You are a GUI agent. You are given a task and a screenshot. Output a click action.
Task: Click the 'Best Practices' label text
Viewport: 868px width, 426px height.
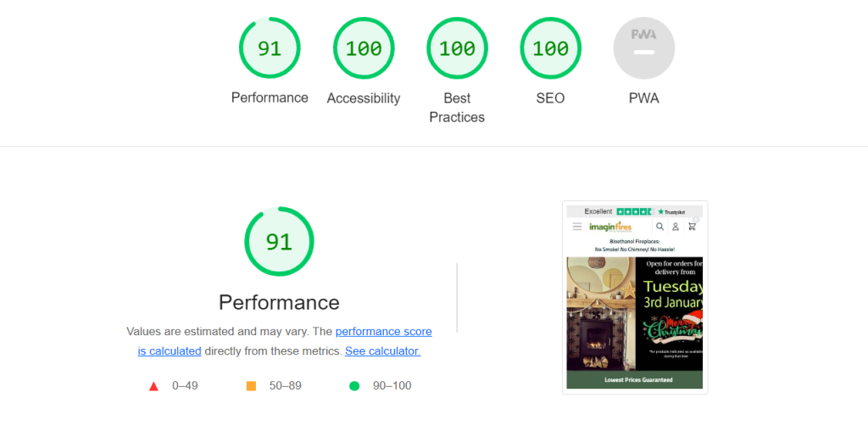[x=457, y=108]
